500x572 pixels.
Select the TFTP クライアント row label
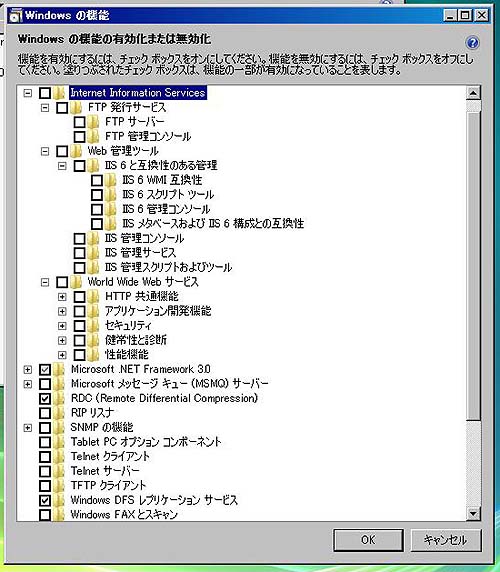point(108,486)
